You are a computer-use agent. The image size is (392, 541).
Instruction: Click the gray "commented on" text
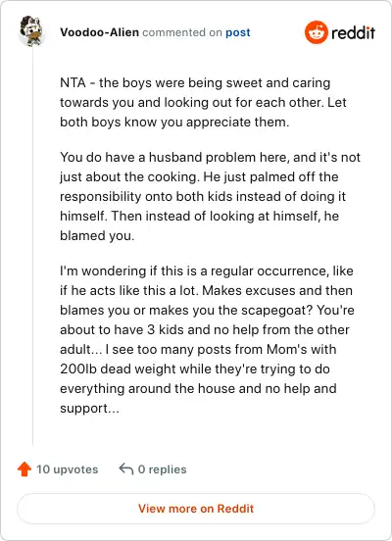[182, 32]
